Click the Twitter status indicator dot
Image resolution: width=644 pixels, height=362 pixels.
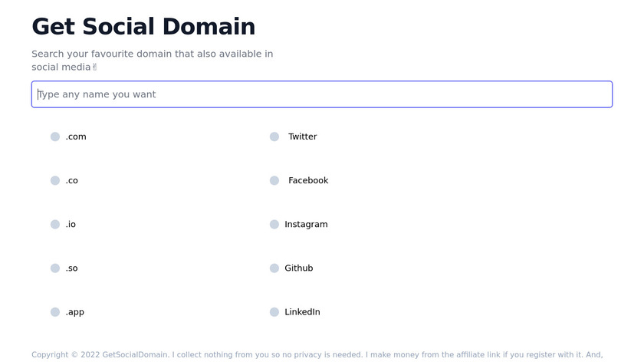click(x=274, y=137)
